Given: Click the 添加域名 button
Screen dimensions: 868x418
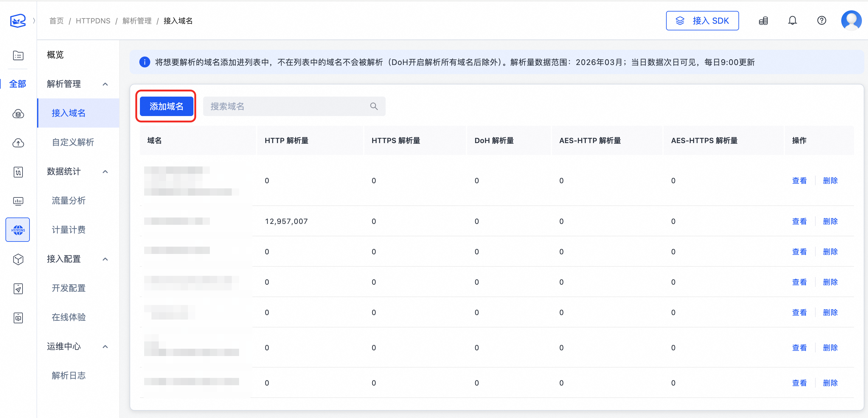Looking at the screenshot, I should (x=166, y=106).
